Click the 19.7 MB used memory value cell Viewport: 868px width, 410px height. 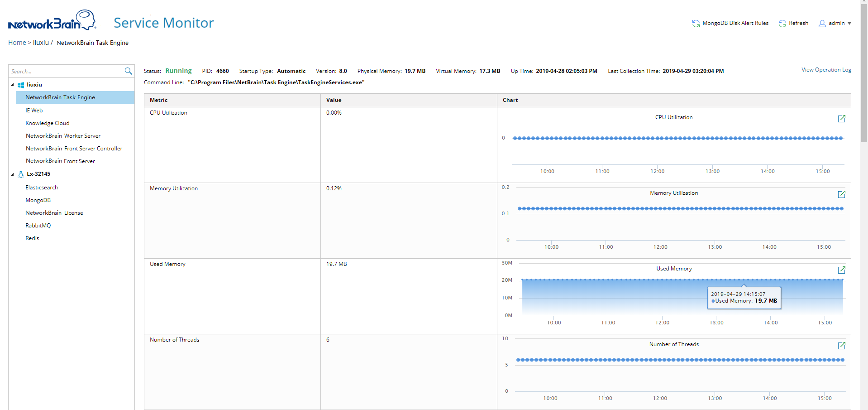click(x=409, y=296)
